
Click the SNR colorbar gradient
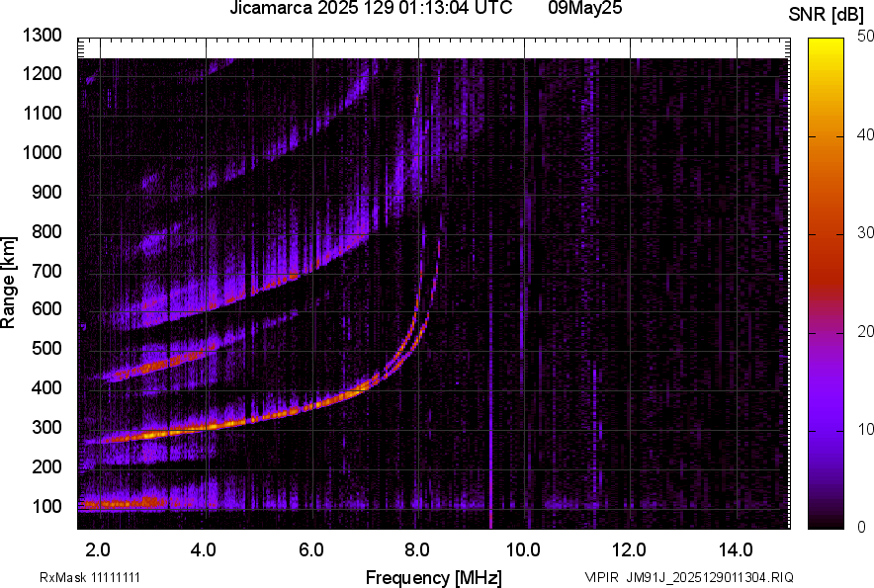click(827, 284)
